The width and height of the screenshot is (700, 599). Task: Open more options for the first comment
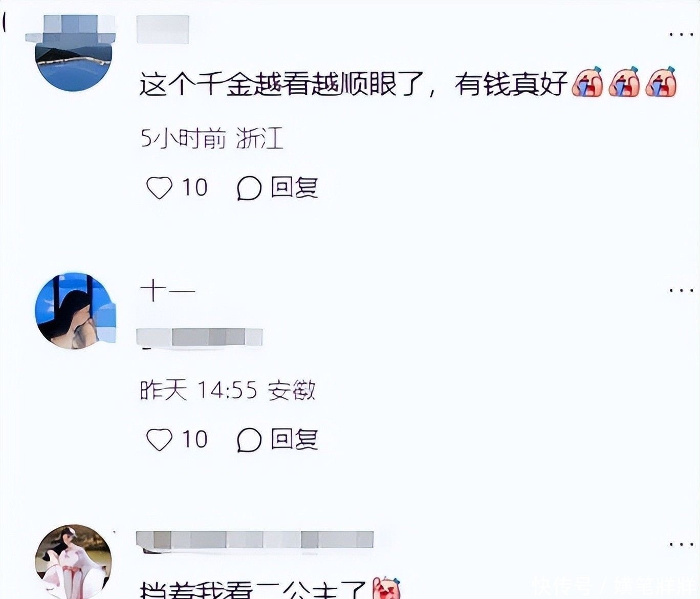(x=682, y=34)
